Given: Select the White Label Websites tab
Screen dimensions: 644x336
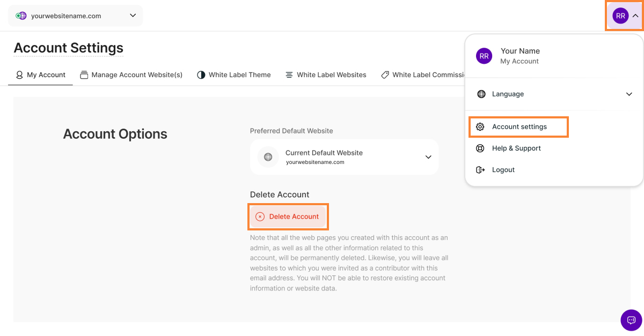Looking at the screenshot, I should 326,75.
